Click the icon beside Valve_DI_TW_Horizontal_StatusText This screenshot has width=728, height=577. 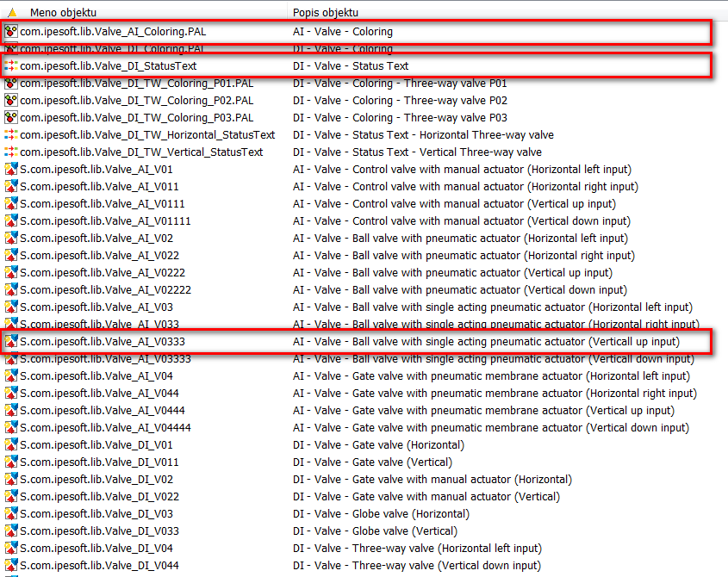tap(11, 135)
